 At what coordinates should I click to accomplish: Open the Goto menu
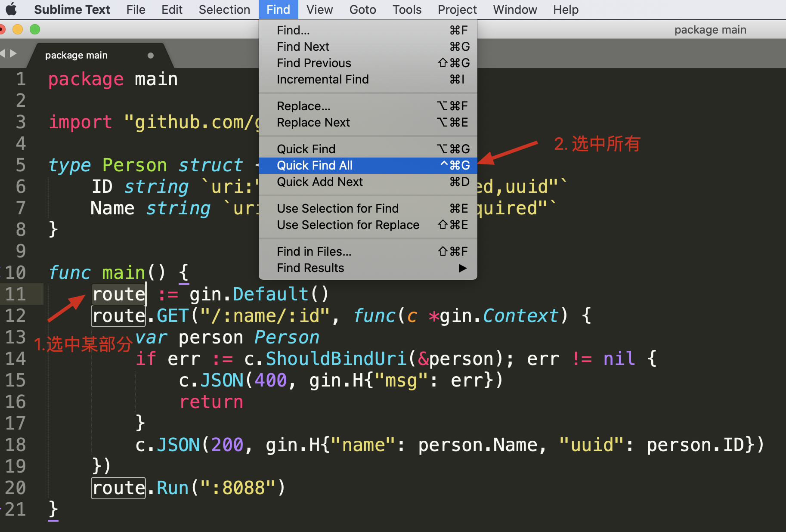pos(362,9)
